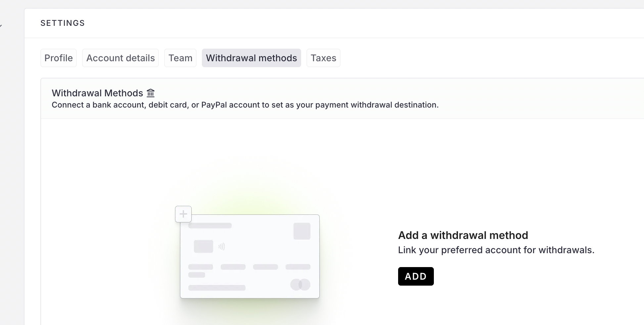Go to the Taxes tab
The image size is (644, 325).
[x=323, y=58]
